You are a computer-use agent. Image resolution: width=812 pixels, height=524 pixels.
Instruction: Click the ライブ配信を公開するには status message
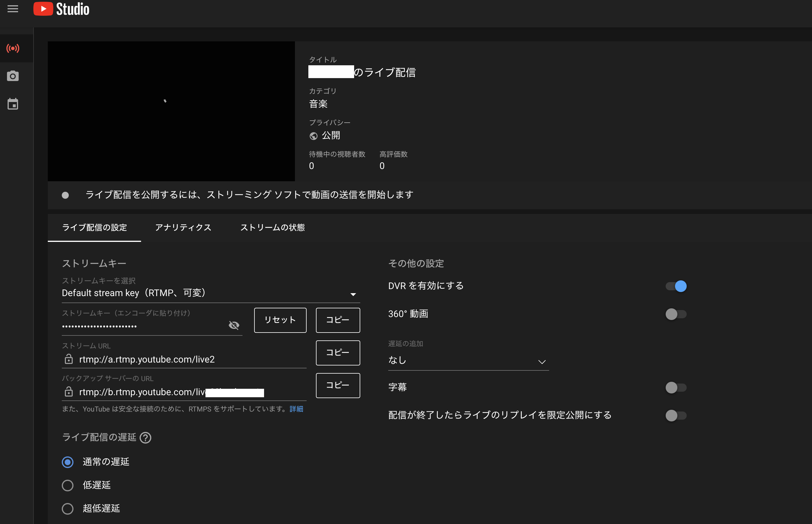[x=249, y=195]
